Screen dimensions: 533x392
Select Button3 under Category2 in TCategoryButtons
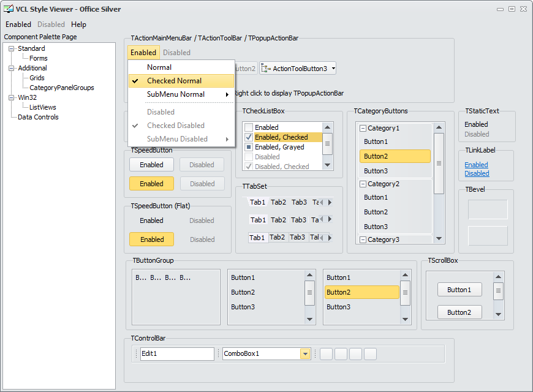[x=395, y=227]
